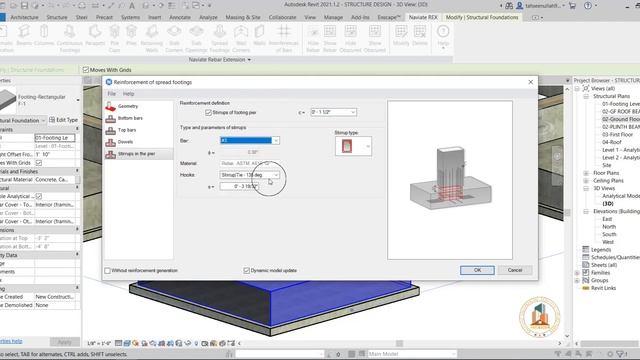640x360 pixels.
Task: Click Hide Rebar ribbon tool
Action: click(313, 39)
